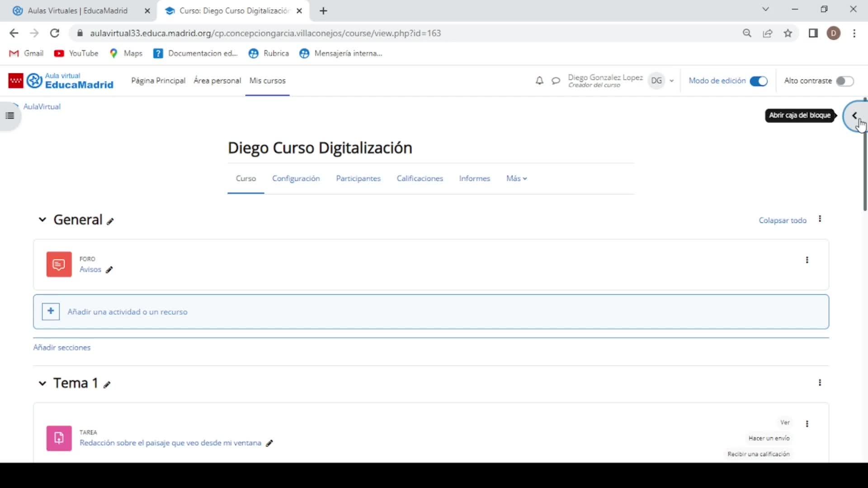Bookmark this page with star icon
868x488 pixels.
tap(788, 33)
